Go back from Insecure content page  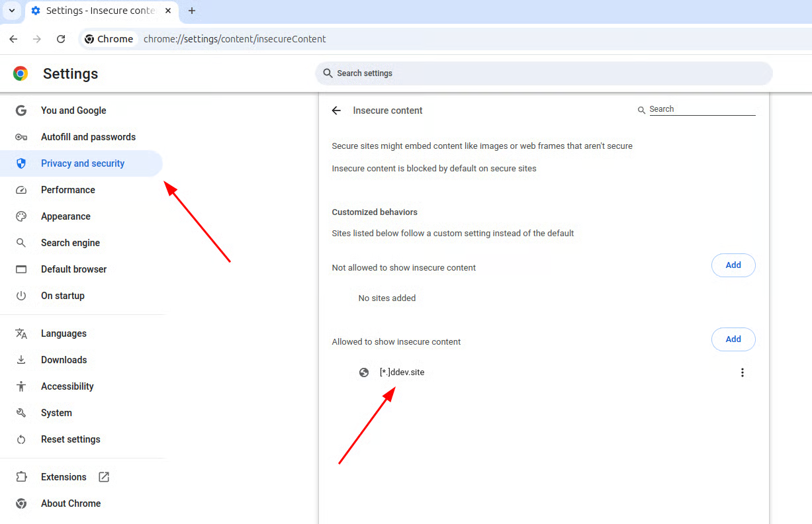coord(336,110)
